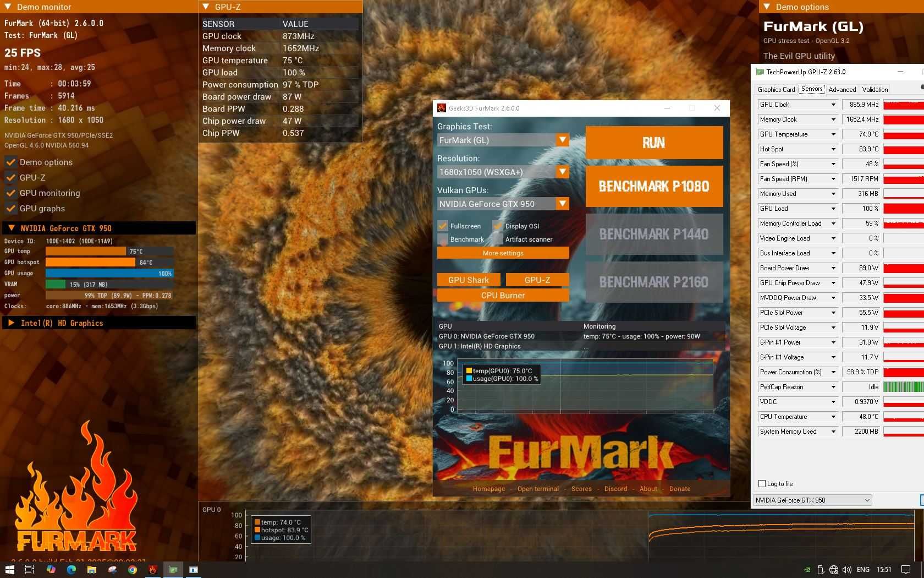Open More settings
Screen dimensions: 924x578
(x=503, y=253)
